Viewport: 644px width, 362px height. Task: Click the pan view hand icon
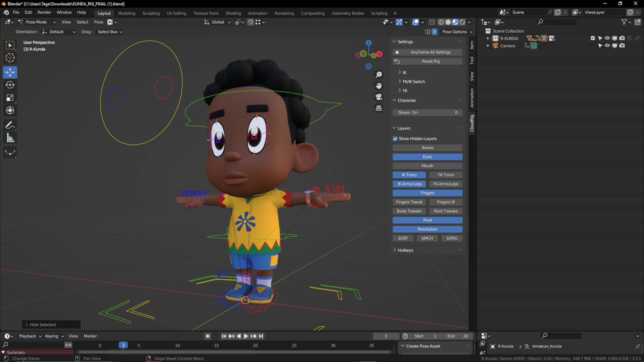(x=379, y=86)
